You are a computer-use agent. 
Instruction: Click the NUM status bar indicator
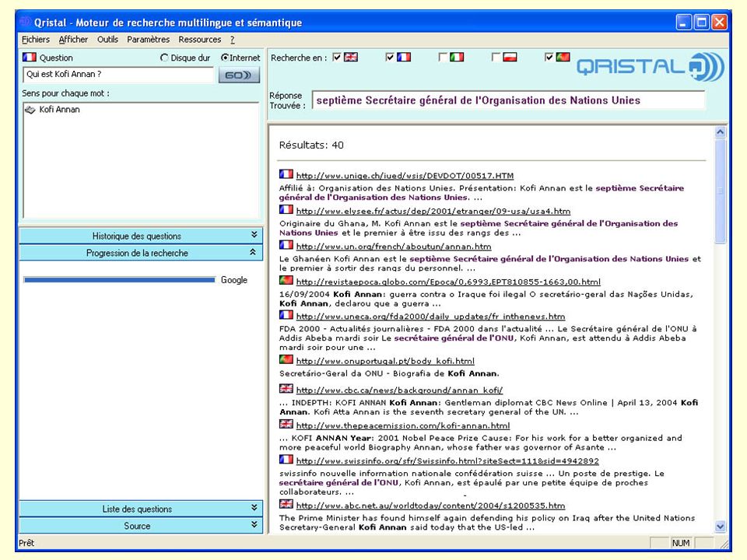coord(681,543)
